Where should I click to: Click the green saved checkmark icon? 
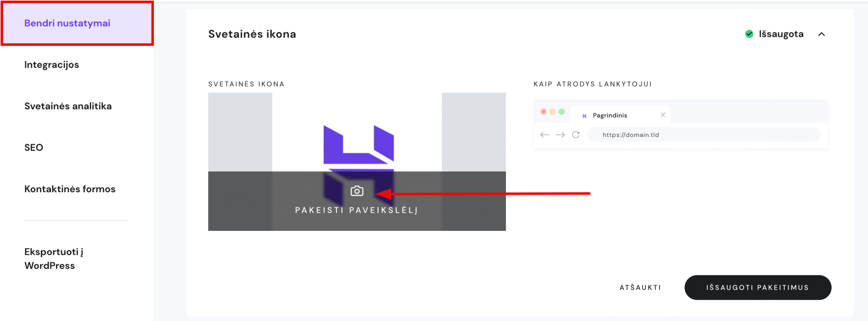point(749,34)
